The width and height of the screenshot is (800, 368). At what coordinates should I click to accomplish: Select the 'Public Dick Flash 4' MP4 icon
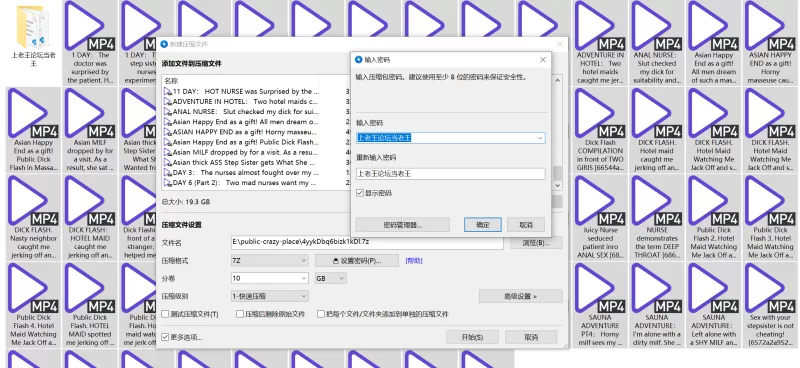[x=34, y=288]
